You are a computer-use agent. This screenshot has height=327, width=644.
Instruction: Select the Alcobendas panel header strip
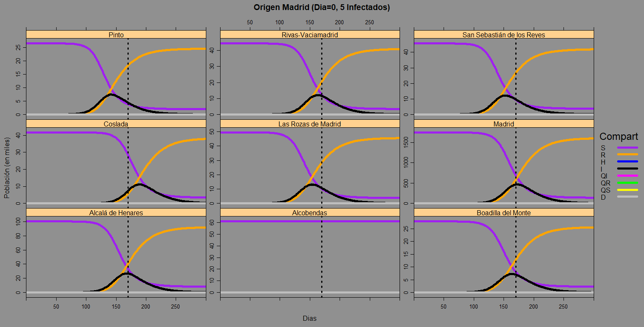310,213
